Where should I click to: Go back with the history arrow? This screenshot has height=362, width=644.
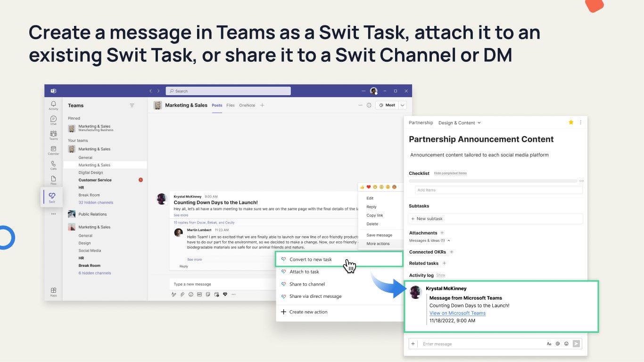pos(151,91)
